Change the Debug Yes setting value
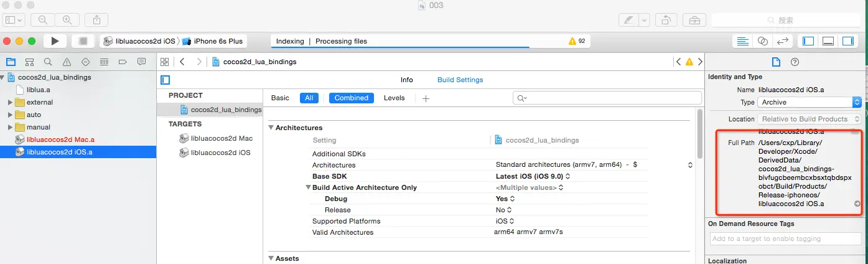This screenshot has width=868, height=264. [505, 199]
